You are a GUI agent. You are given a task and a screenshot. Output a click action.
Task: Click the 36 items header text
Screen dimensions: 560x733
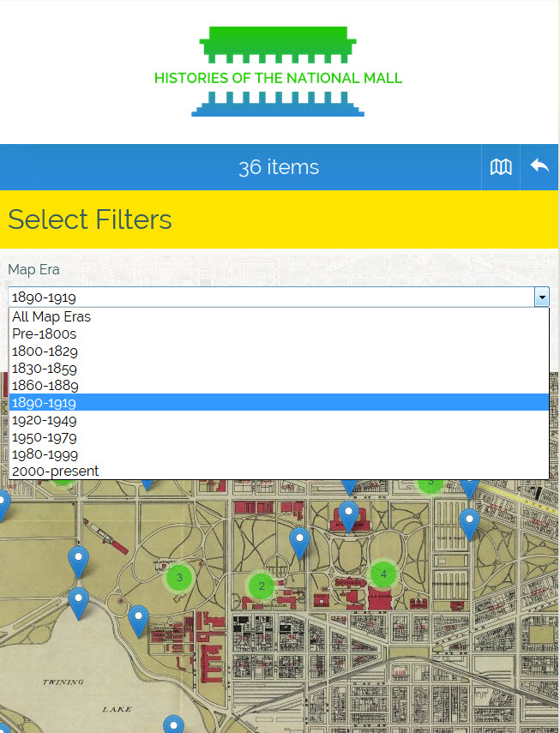tap(279, 167)
